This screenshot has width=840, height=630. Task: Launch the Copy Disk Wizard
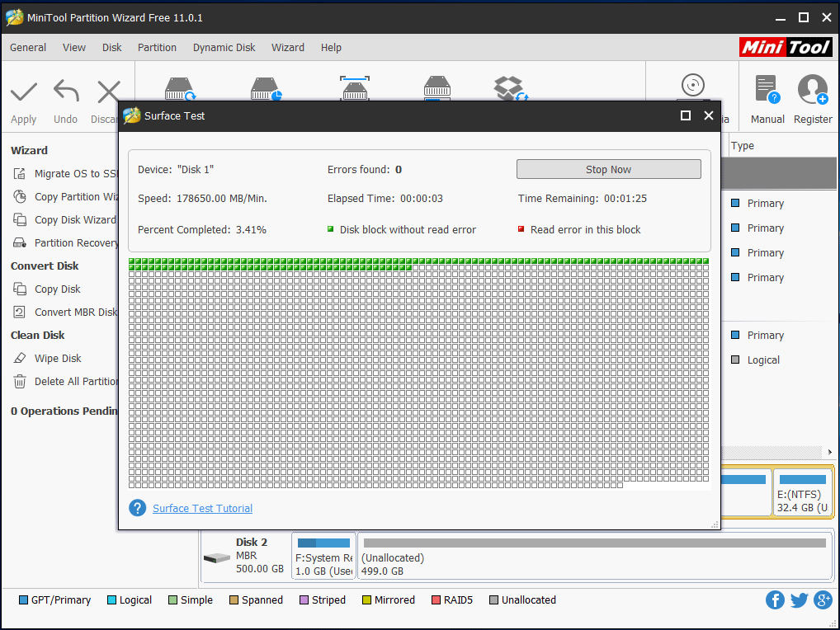click(73, 219)
